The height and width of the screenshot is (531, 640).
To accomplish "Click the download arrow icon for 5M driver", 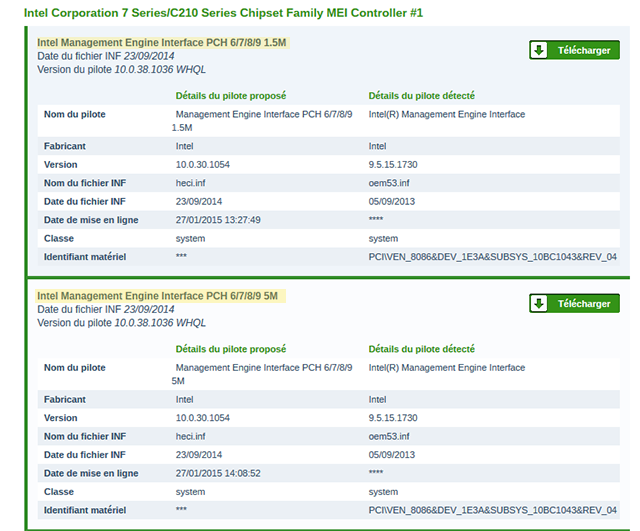I will (x=539, y=303).
